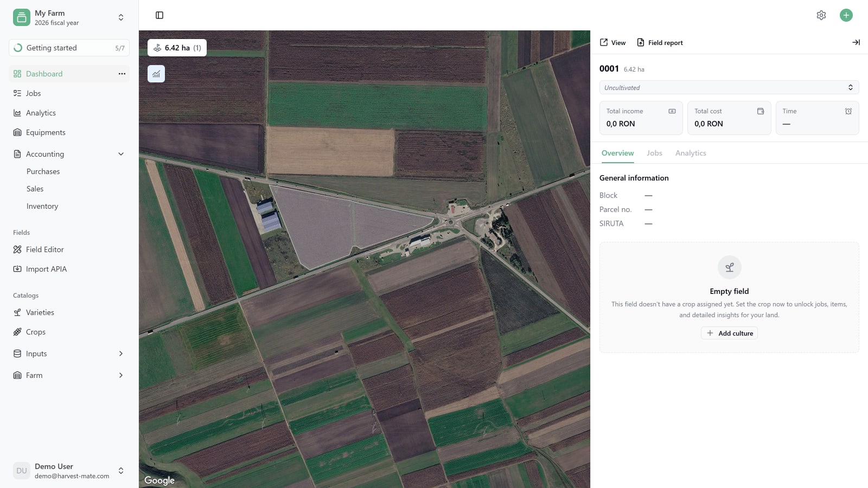Click the View button

coord(612,42)
